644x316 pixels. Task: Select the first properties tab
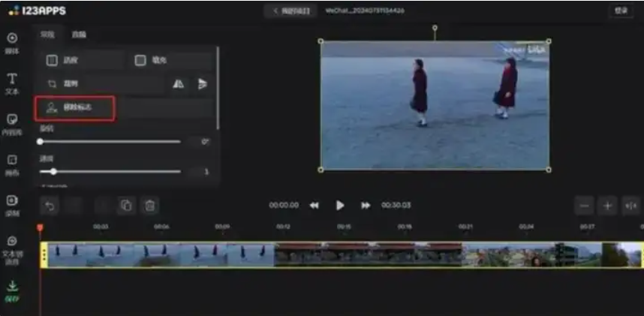click(47, 35)
